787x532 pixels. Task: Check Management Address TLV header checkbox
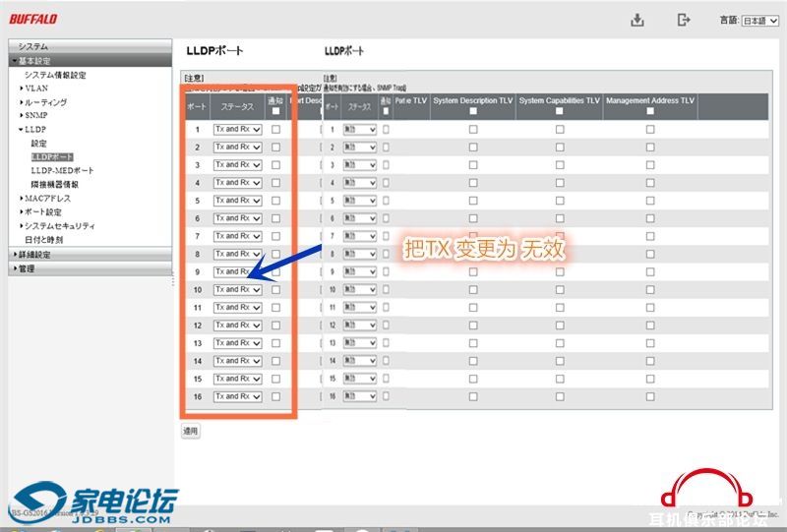point(650,111)
